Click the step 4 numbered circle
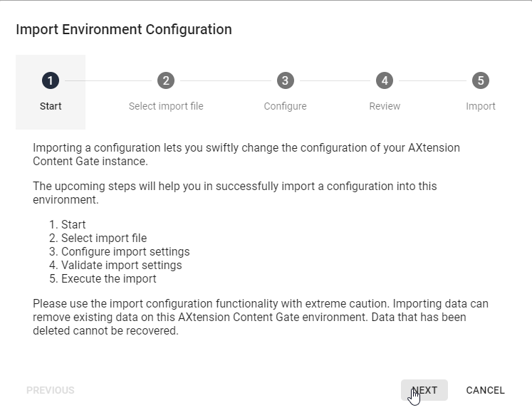Image resolution: width=532 pixels, height=420 pixels. pyautogui.click(x=385, y=80)
